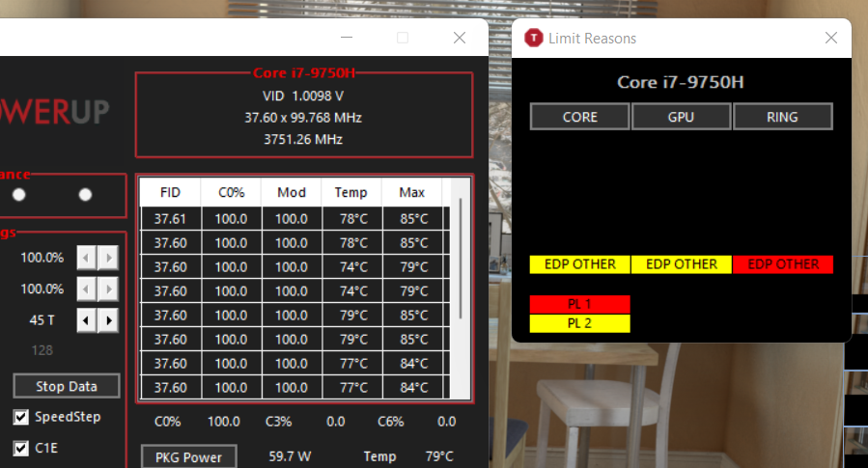Click the C0% column header
Image resolution: width=868 pixels, height=468 pixels.
point(231,193)
